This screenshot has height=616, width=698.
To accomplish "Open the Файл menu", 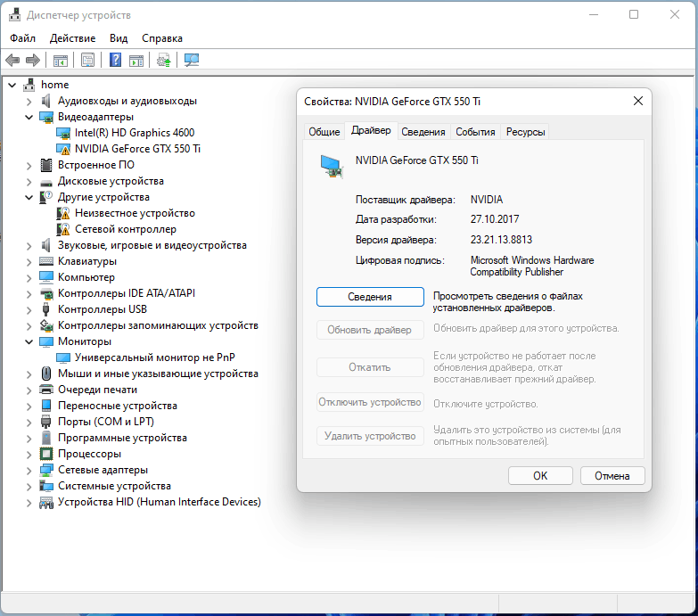I will coord(22,38).
